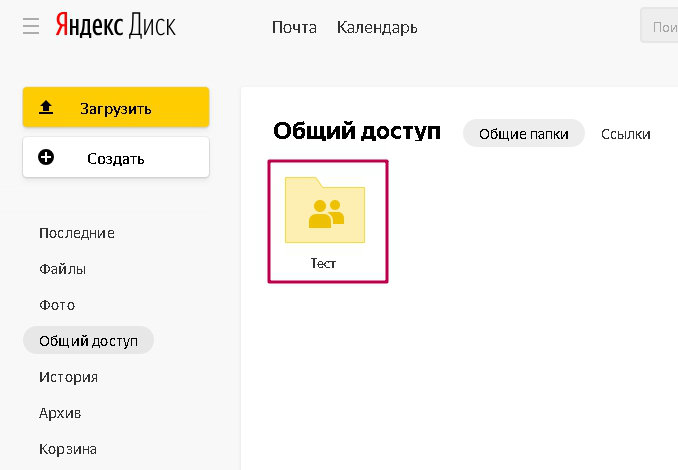Switch to the Ссылки tab
Viewport: 678px width, 470px height.
coord(625,134)
